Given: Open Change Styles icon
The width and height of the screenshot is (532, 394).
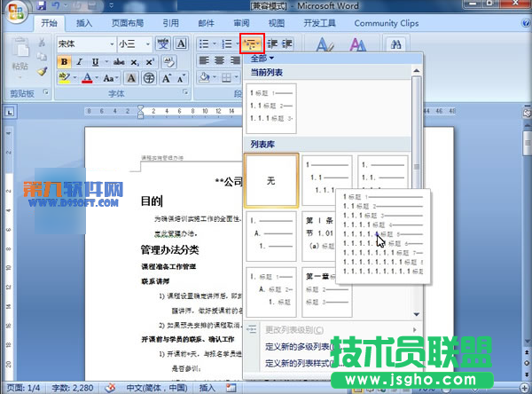Looking at the screenshot, I should tap(358, 45).
